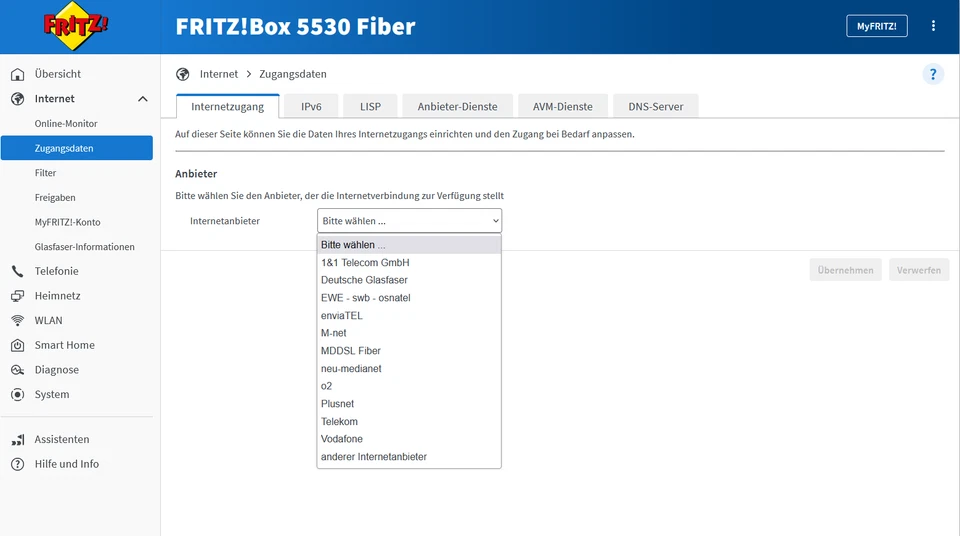Click the Zugangsdaten breadcrumb link

pos(293,74)
